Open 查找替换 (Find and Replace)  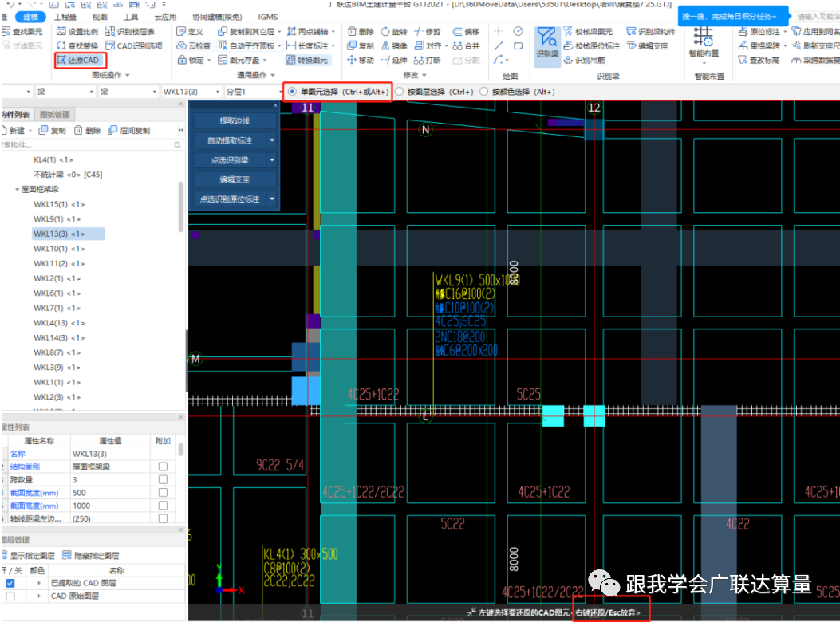[x=77, y=45]
